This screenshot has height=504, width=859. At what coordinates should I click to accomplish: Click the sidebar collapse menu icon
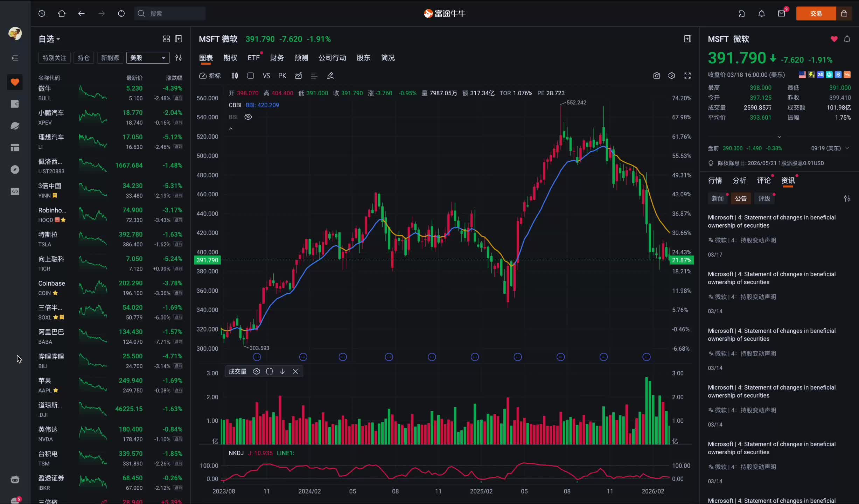(15, 58)
